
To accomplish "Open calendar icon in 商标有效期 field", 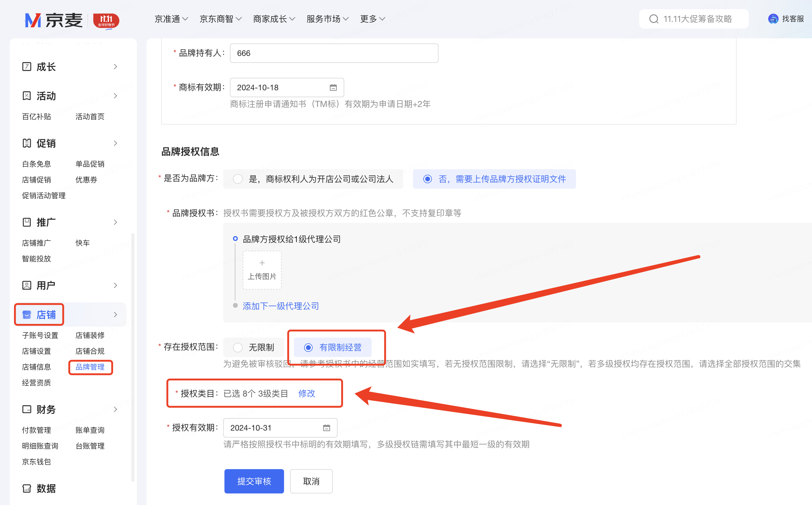I will click(333, 88).
